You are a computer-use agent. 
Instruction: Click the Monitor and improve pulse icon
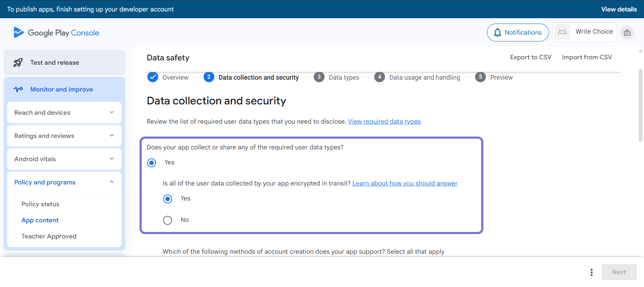pos(18,89)
